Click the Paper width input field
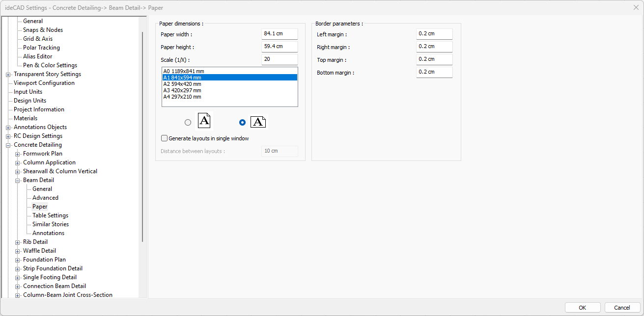 pos(279,34)
